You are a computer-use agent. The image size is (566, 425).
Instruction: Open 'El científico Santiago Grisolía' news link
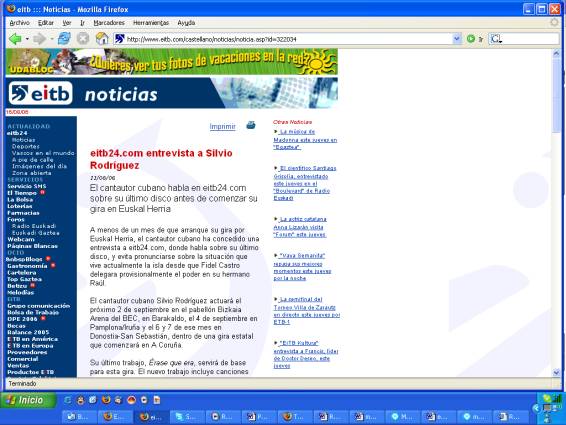305,183
